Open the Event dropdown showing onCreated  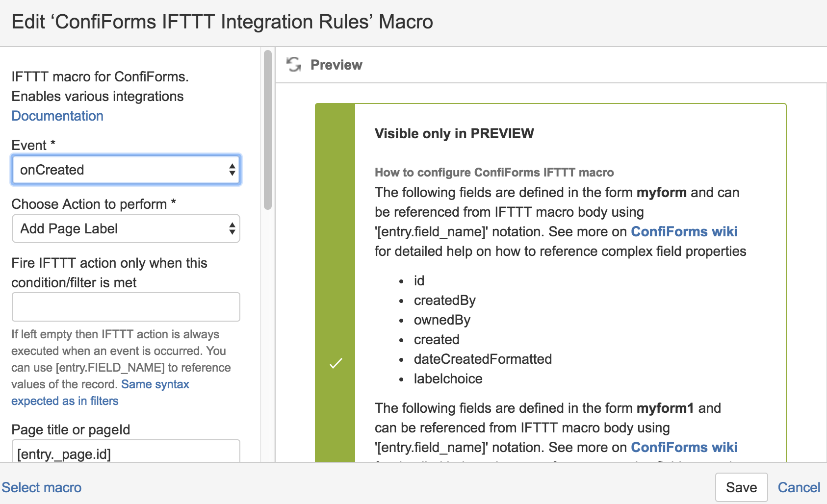pyautogui.click(x=126, y=170)
